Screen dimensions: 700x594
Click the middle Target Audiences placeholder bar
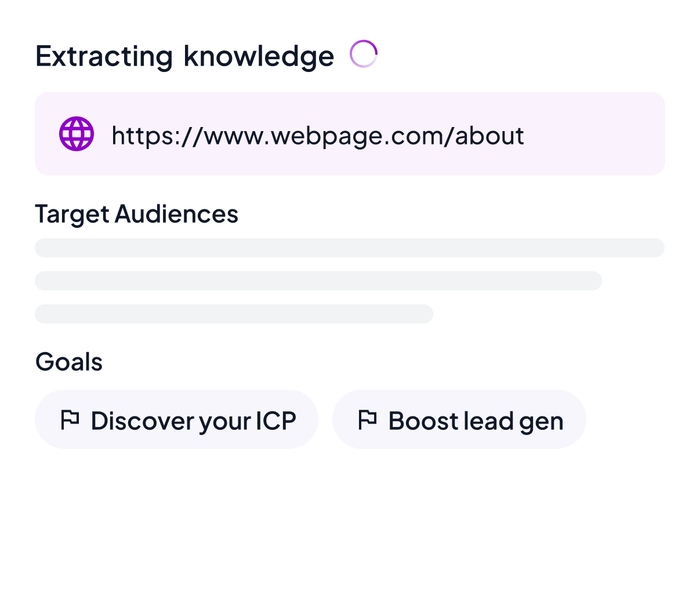click(x=318, y=281)
